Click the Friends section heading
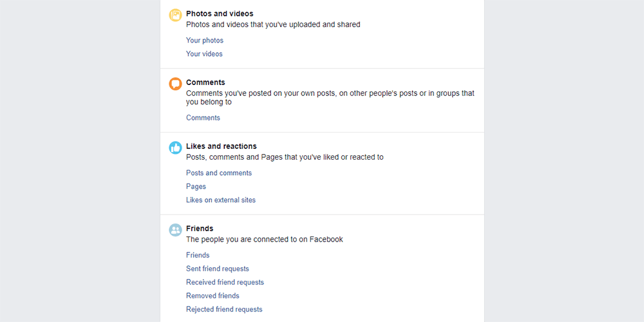 coord(200,229)
